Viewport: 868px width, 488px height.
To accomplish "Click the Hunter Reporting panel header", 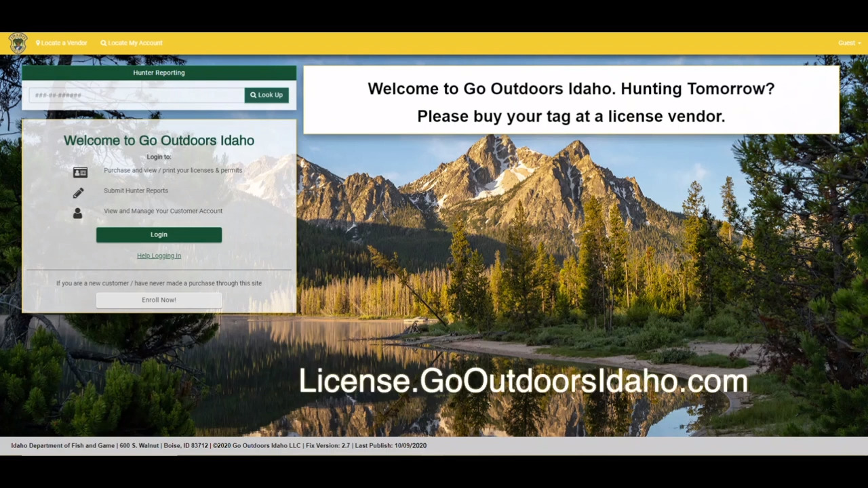I will 159,73.
